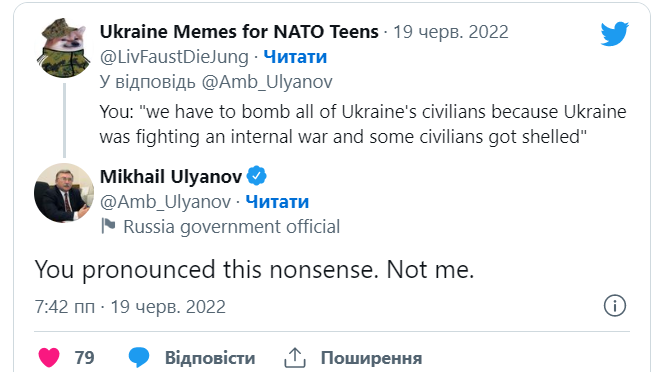Click the Відповісти reply button text

[210, 358]
